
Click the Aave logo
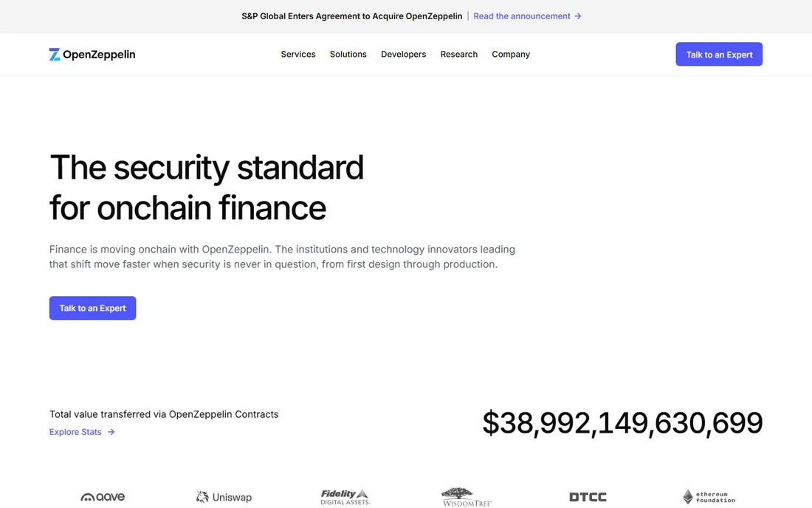click(x=103, y=497)
